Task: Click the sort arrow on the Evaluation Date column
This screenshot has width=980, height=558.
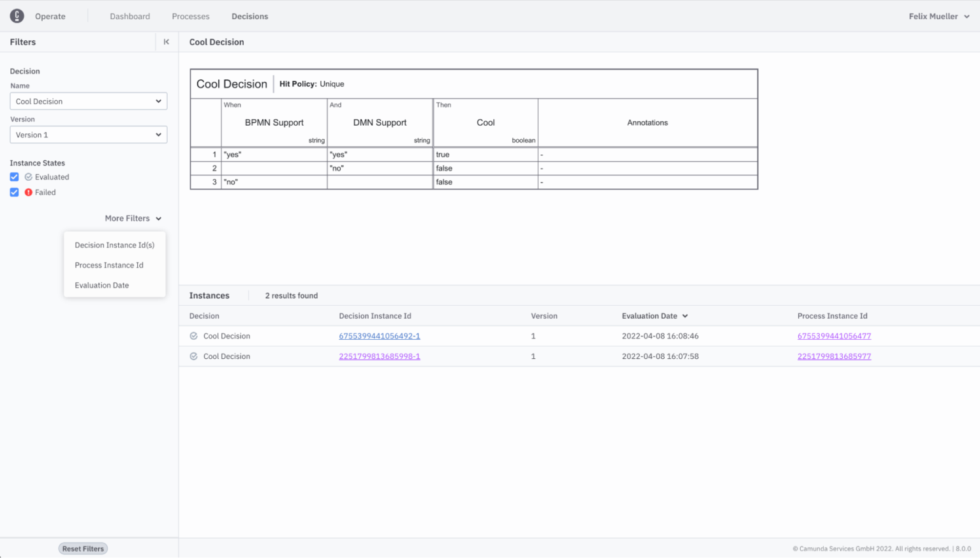Action: (685, 315)
